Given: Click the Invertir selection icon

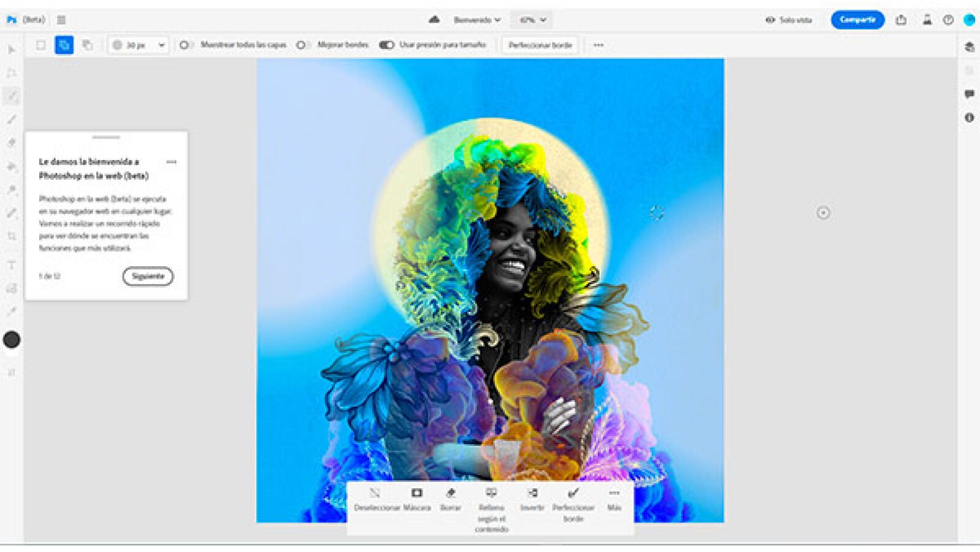Looking at the screenshot, I should pyautogui.click(x=532, y=493).
